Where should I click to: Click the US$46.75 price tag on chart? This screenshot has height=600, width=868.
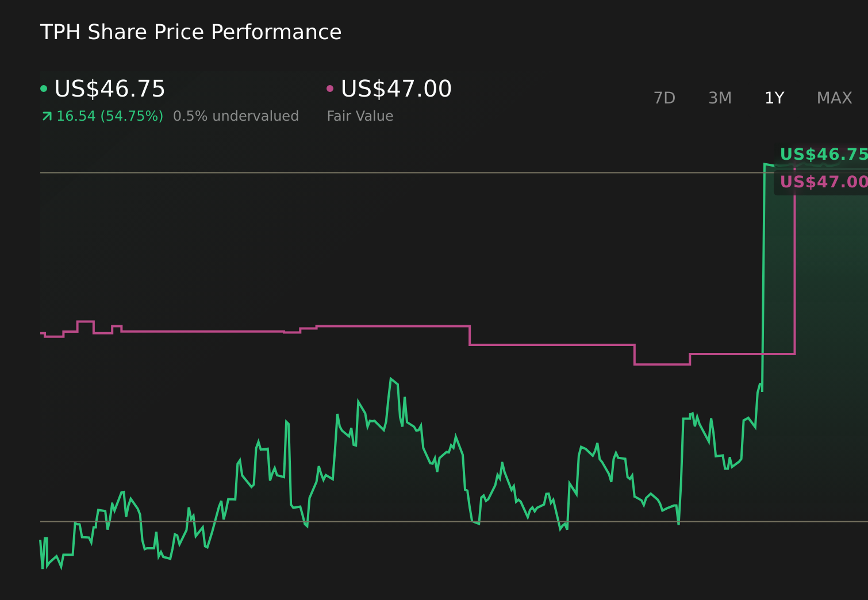pos(823,154)
